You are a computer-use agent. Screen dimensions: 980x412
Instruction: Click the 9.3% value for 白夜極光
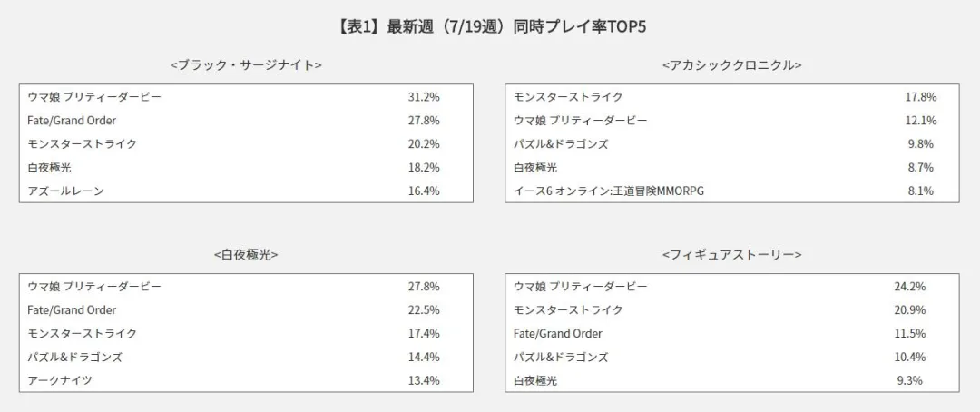point(910,381)
